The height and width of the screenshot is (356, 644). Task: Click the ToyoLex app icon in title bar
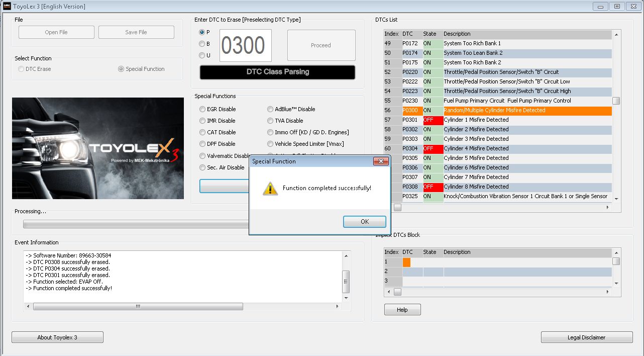tap(7, 7)
